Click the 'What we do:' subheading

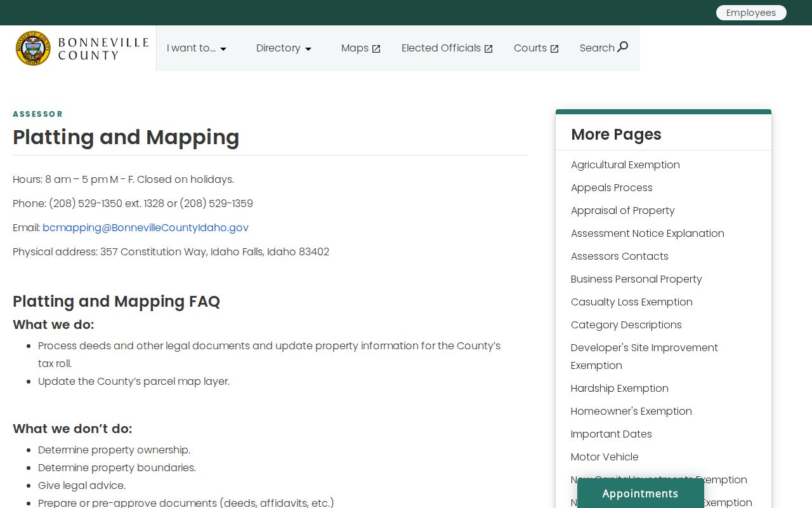53,324
